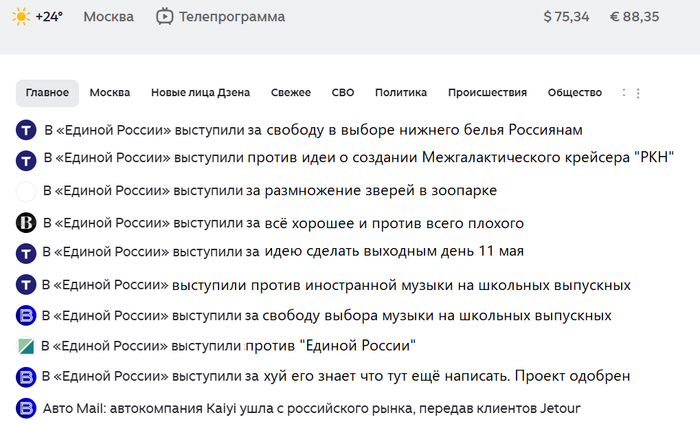Click blue source icon beside свободу выбора музыки headline

click(x=26, y=315)
